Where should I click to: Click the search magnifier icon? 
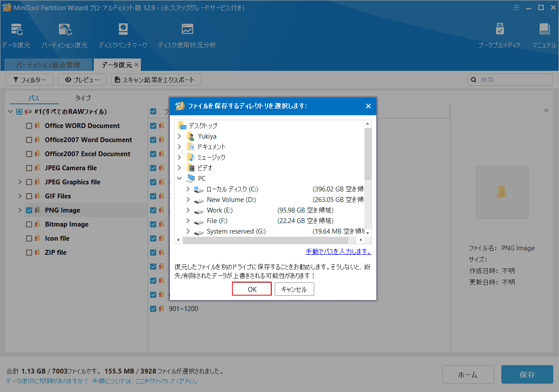point(474,80)
